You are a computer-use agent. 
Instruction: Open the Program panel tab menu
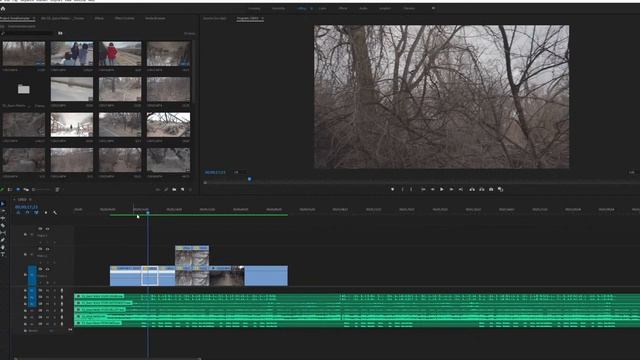click(x=262, y=18)
